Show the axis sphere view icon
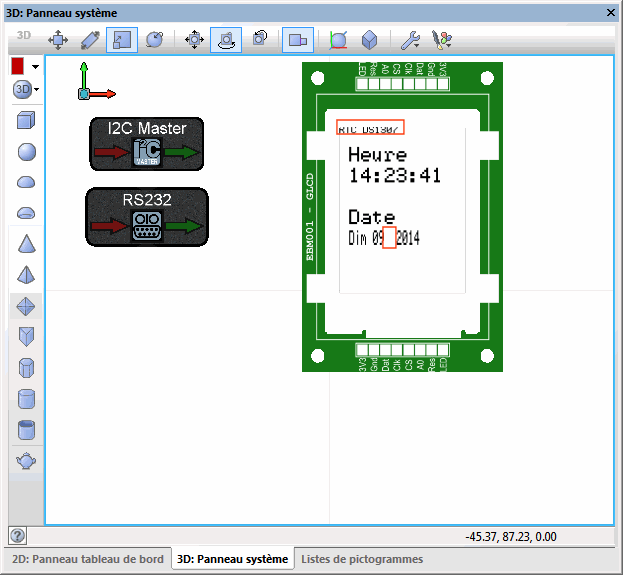 [338, 40]
